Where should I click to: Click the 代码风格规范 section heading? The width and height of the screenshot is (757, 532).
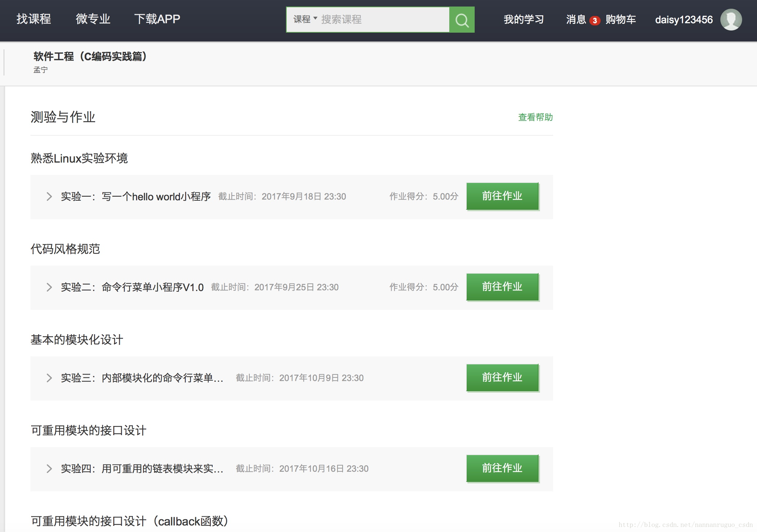coord(65,249)
